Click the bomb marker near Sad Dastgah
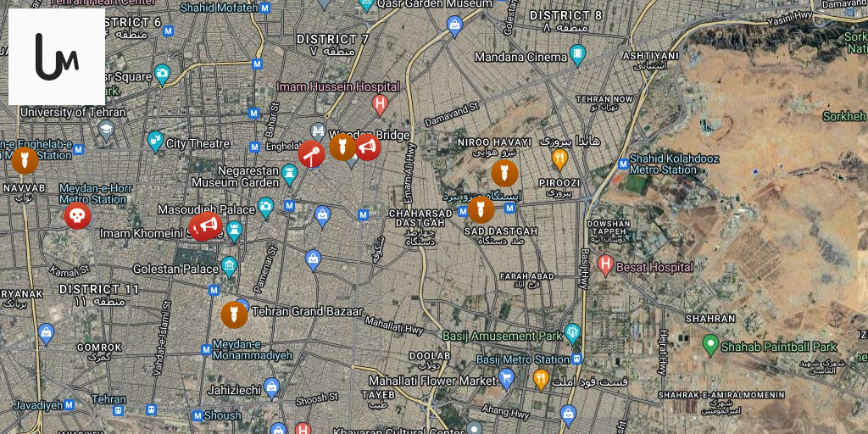The height and width of the screenshot is (434, 868). pos(481,210)
